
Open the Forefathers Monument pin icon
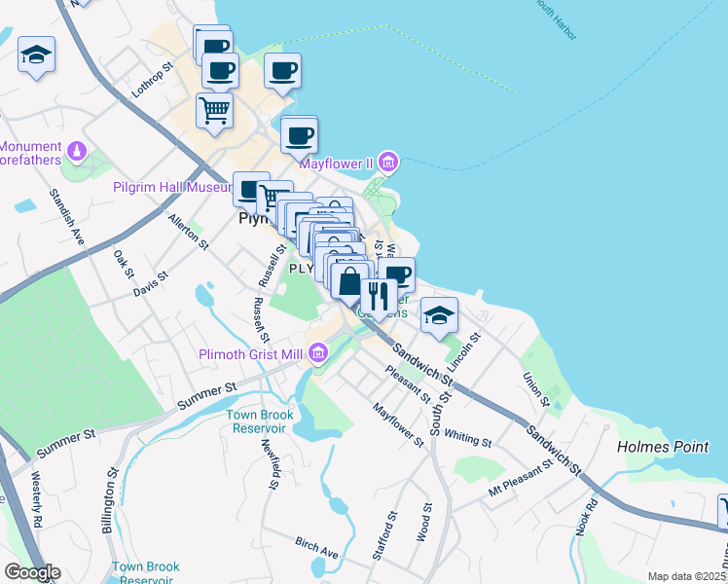click(x=77, y=152)
